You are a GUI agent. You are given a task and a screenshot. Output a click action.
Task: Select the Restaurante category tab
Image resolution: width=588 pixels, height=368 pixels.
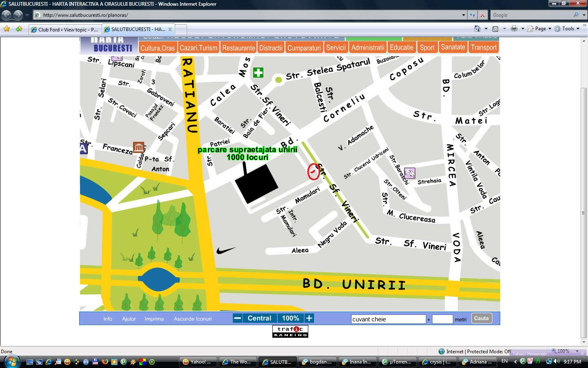pyautogui.click(x=238, y=48)
